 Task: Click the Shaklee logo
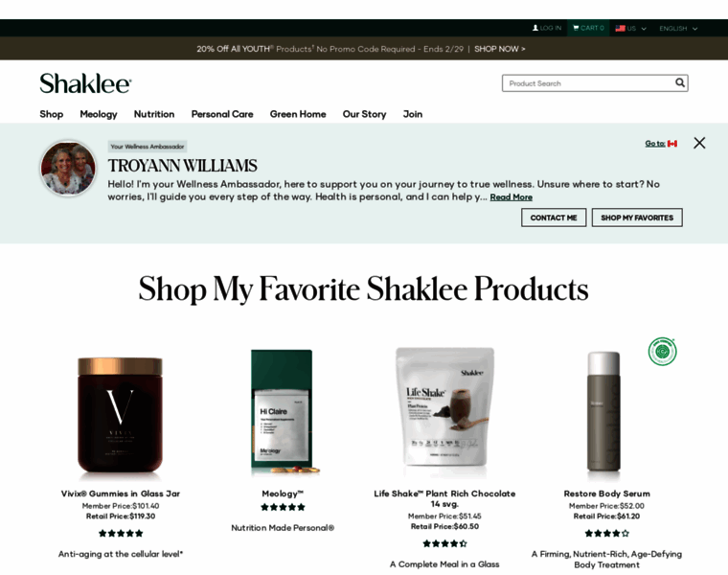coord(85,83)
